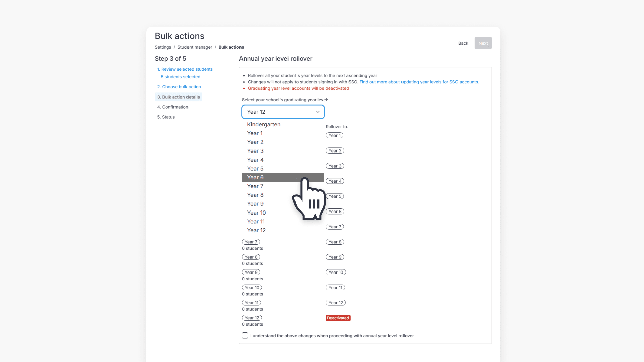
Task: Open Student manager breadcrumb link
Action: [x=195, y=47]
